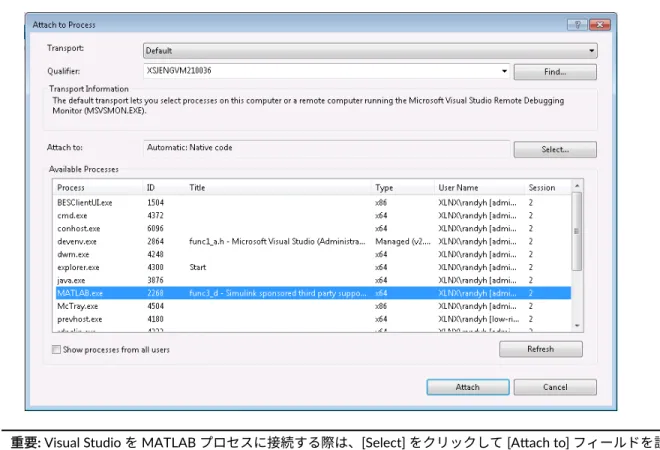Click the Managed (v2... type cell
This screenshot has height=450, width=660.
403,242
